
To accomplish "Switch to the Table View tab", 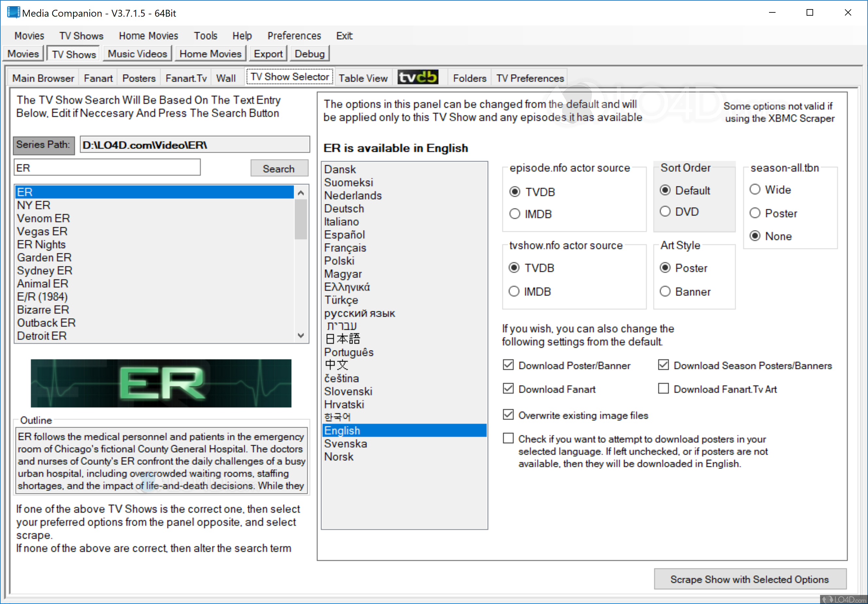I will [363, 78].
